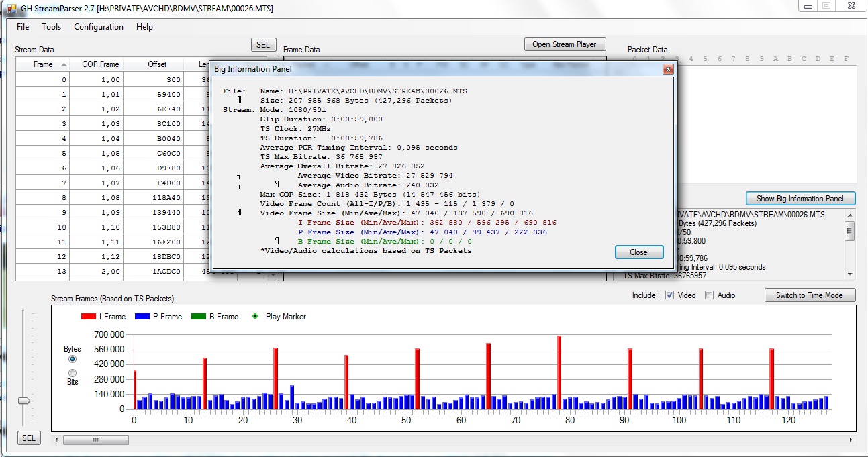The height and width of the screenshot is (457, 868).
Task: Click the red X on Big Information Panel
Action: click(667, 68)
